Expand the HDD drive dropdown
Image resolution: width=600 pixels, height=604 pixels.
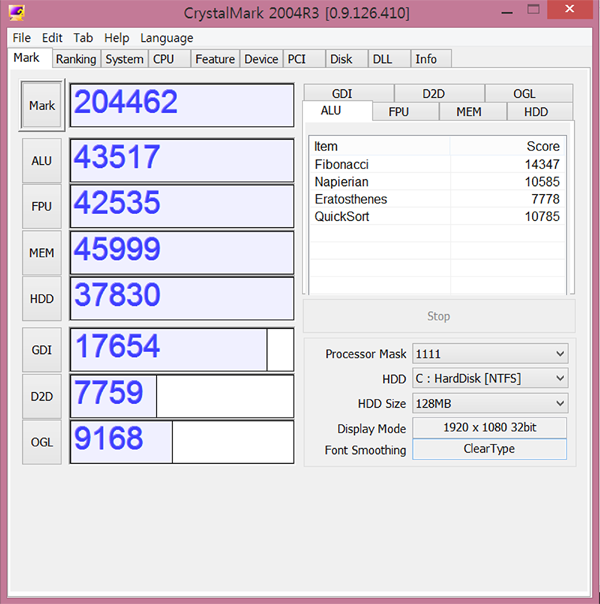pos(490,379)
